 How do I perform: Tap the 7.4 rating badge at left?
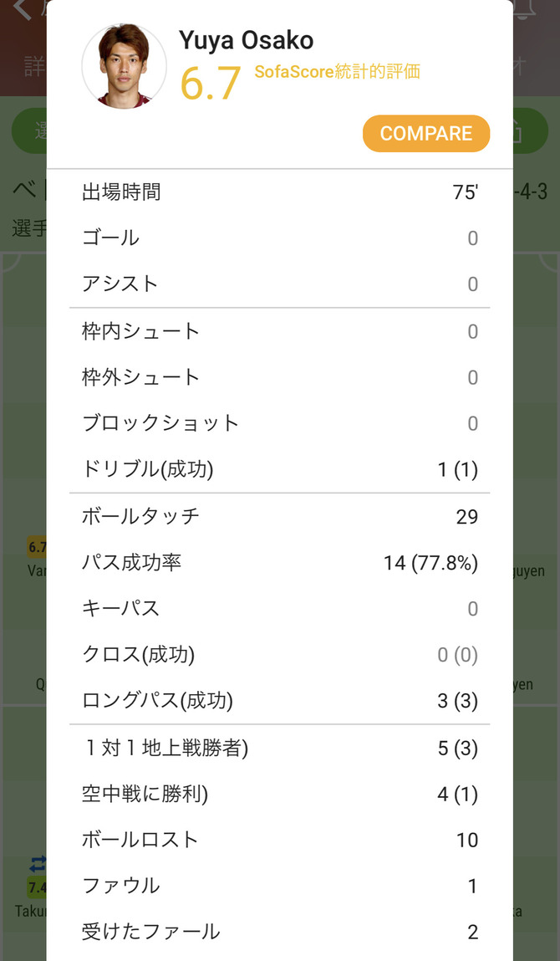point(37,887)
